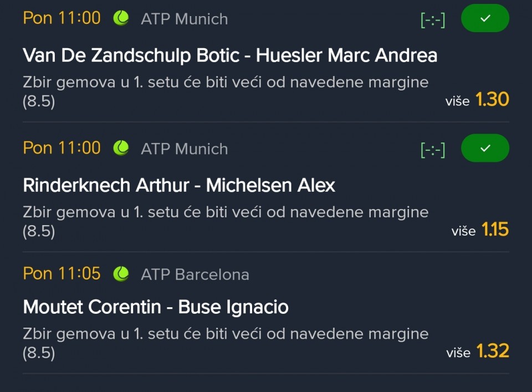Toggle the green checkmark for Van De Zandschulp match
This screenshot has height=392, width=532.
coord(485,18)
